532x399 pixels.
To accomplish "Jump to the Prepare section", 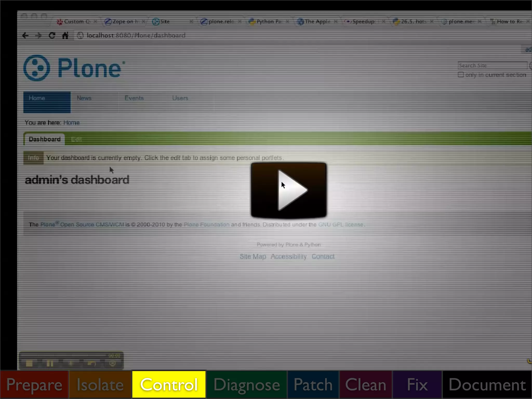I will [x=34, y=385].
